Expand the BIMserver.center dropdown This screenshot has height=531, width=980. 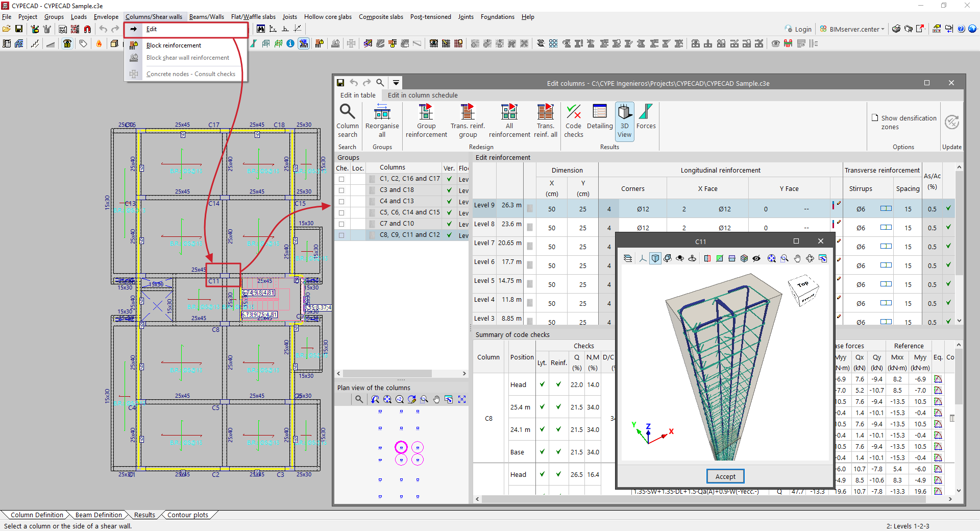pyautogui.click(x=883, y=29)
